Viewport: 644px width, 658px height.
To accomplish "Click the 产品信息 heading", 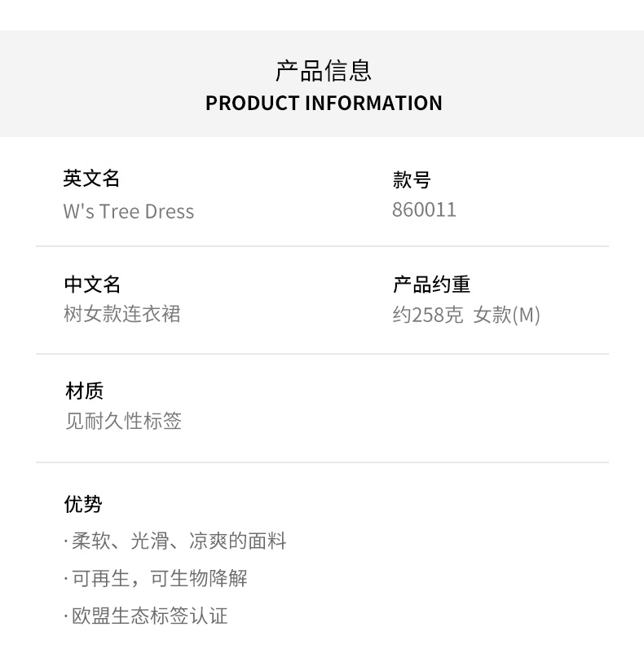I will click(x=323, y=71).
